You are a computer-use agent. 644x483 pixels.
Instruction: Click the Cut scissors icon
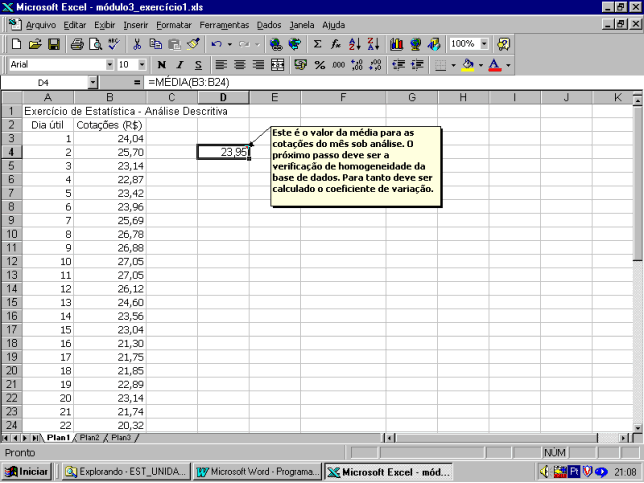coord(137,44)
